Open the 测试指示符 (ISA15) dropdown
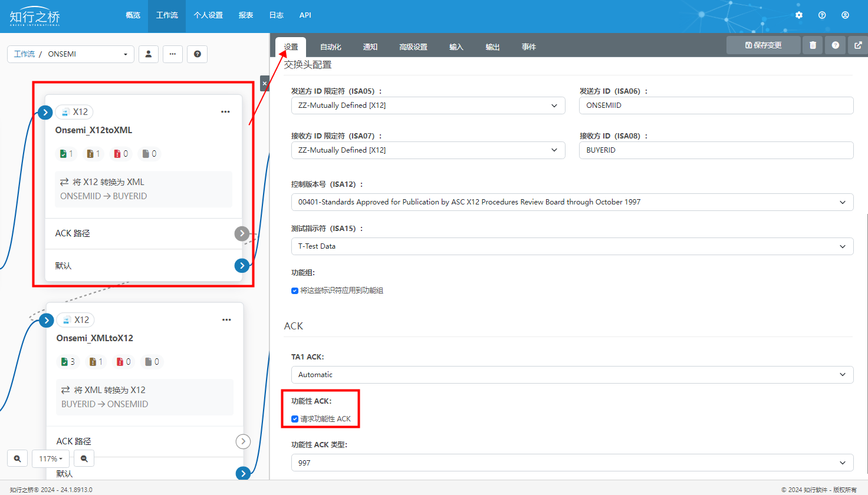This screenshot has height=495, width=868. pyautogui.click(x=571, y=246)
